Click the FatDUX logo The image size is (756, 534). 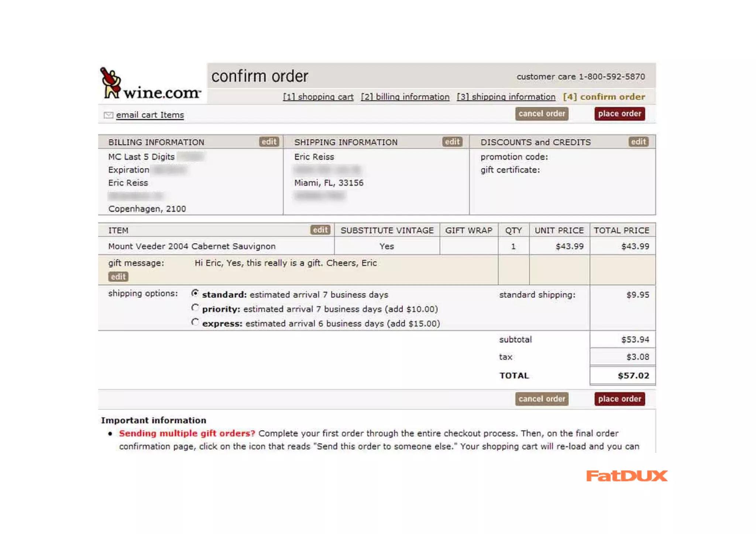[x=626, y=476]
